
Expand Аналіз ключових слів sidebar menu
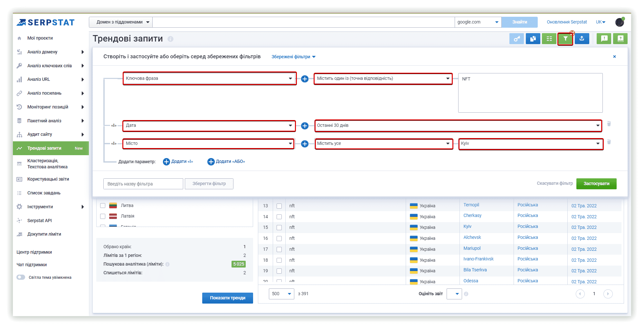pos(51,66)
